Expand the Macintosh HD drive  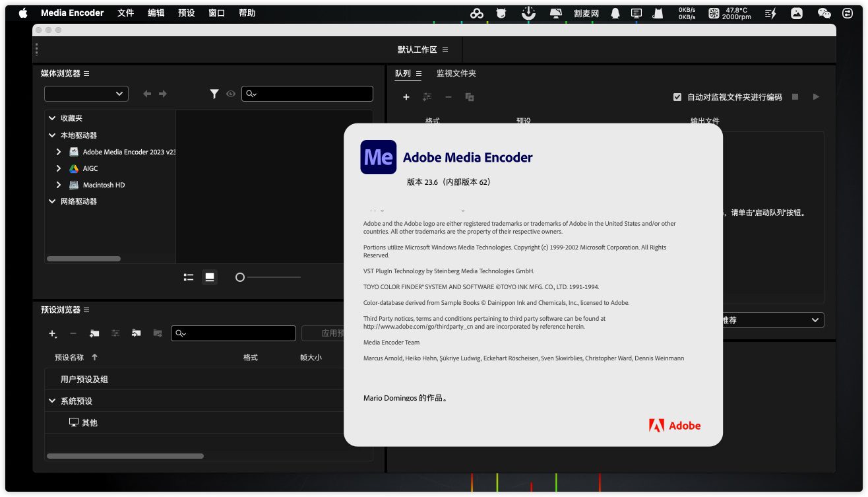(x=59, y=185)
